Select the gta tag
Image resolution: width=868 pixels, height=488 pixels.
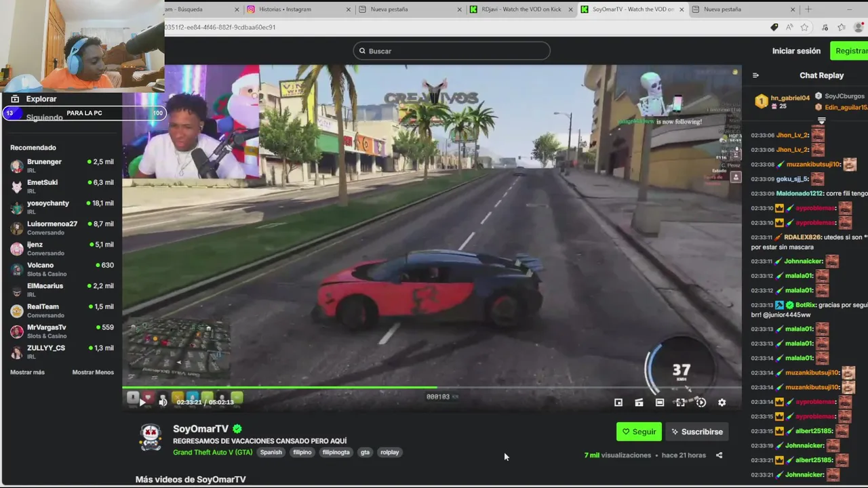click(x=365, y=452)
